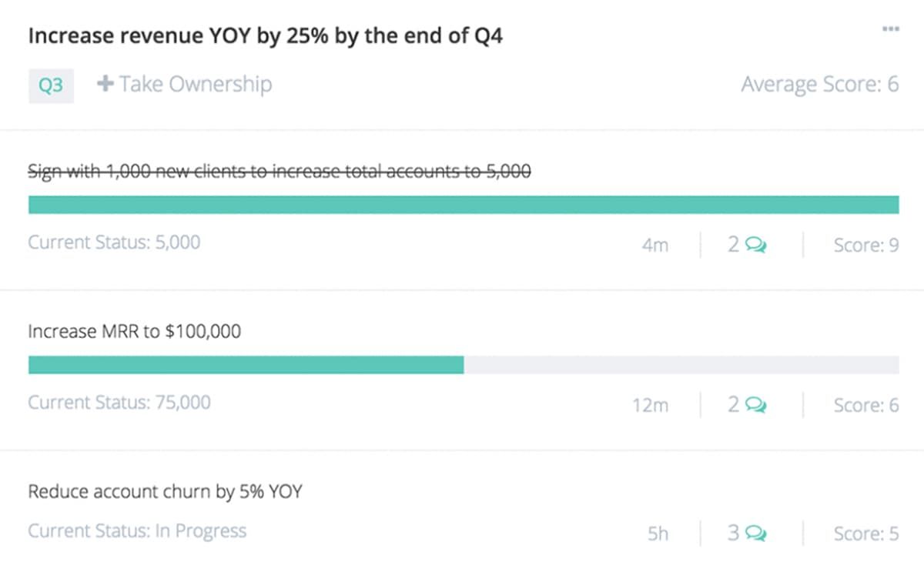924x572 pixels.
Task: Click the Average Score: 6 label
Action: pyautogui.click(x=819, y=84)
